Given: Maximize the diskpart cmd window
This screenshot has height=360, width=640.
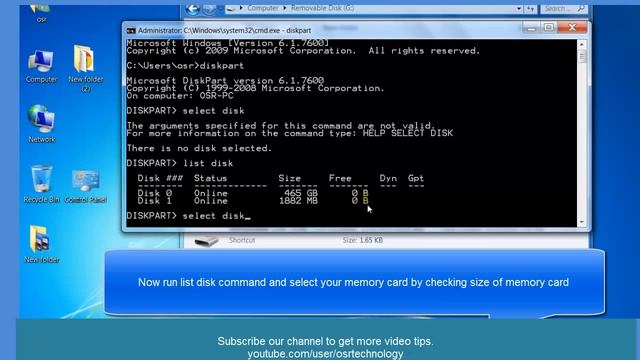Looking at the screenshot, I should click(549, 28).
